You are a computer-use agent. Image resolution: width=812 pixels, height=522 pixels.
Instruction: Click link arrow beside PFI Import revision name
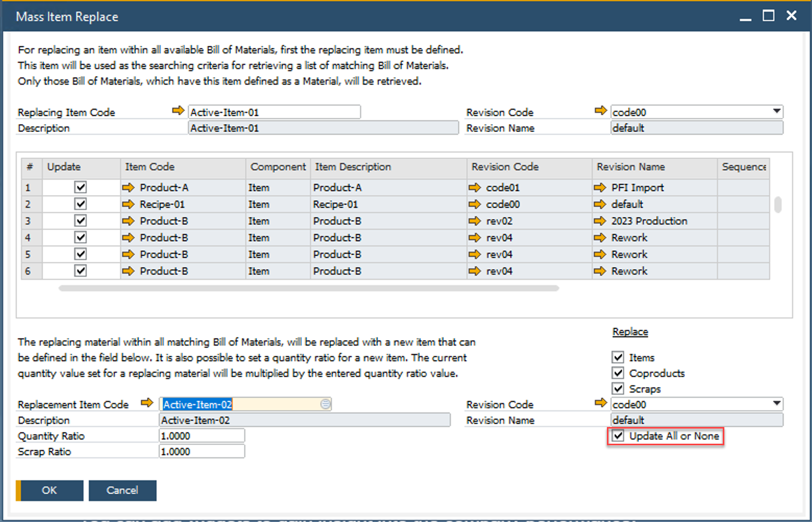coord(600,187)
